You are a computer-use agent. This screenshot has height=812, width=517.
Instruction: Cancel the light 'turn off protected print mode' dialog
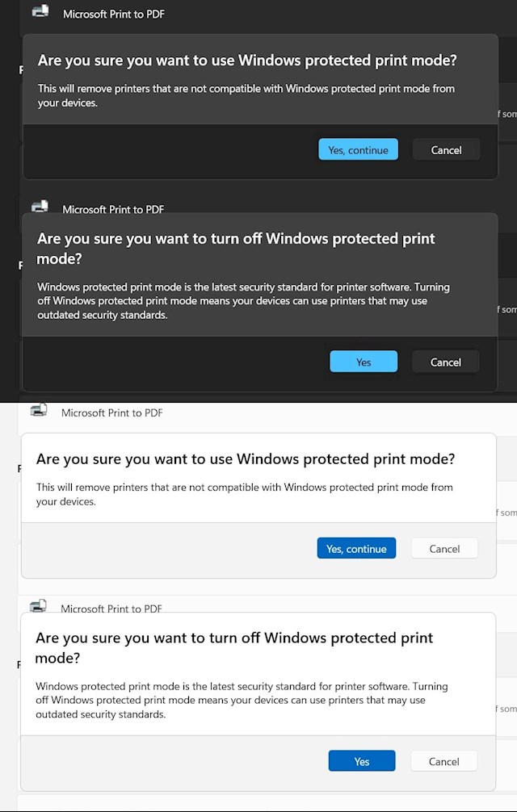click(x=443, y=761)
